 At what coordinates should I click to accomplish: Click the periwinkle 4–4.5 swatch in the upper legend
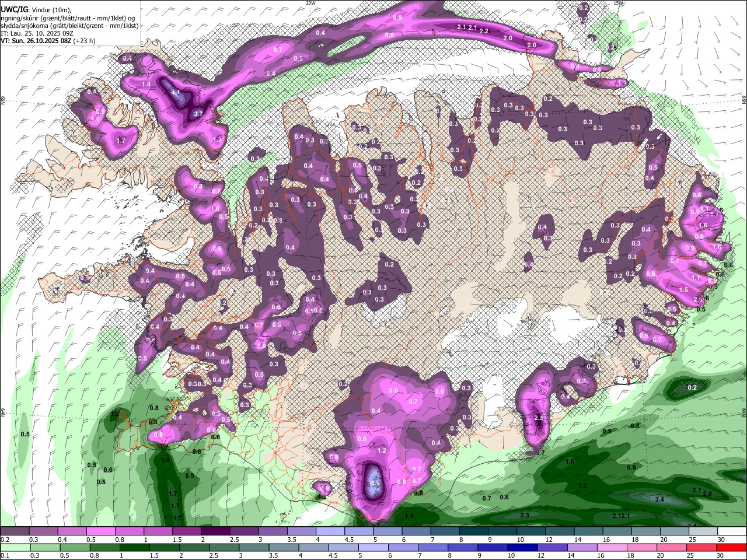[330, 531]
